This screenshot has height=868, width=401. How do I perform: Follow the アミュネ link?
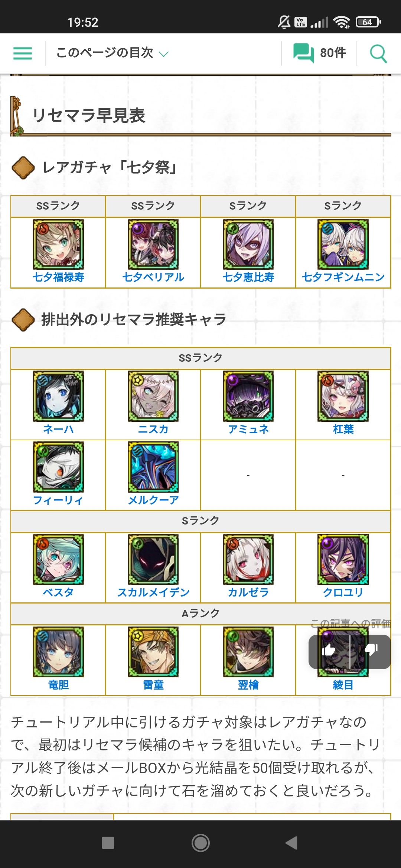click(248, 429)
